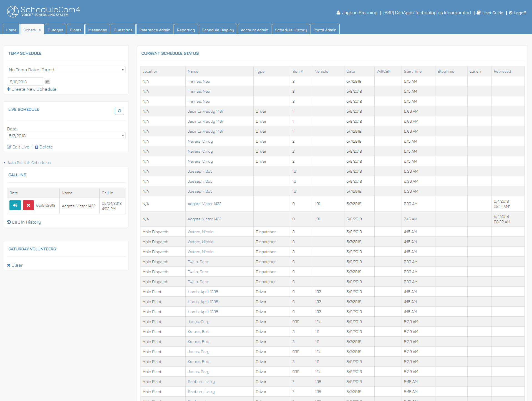Open Nevers, Cindy entry dated 5/7/2018
Viewport: 532px width, 401px height.
[x=200, y=141]
